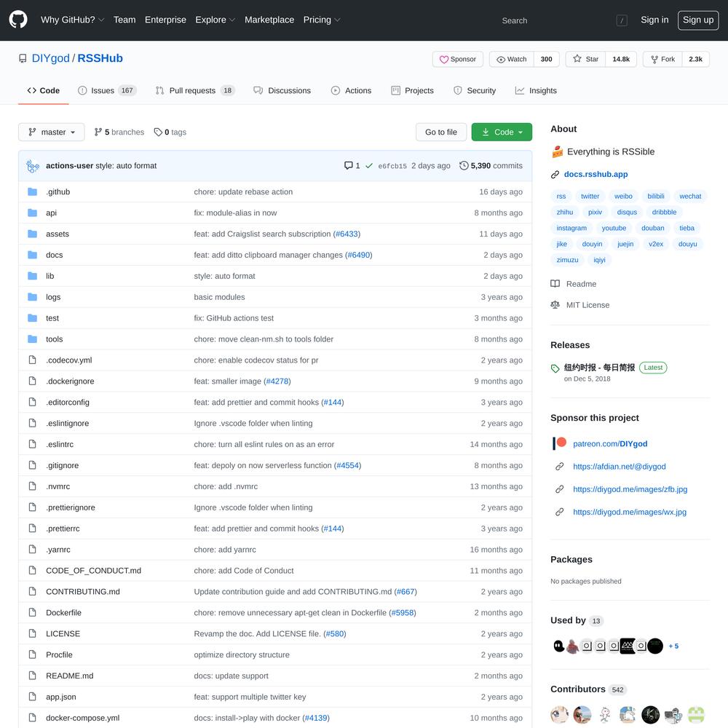Open the Security tab

point(475,90)
